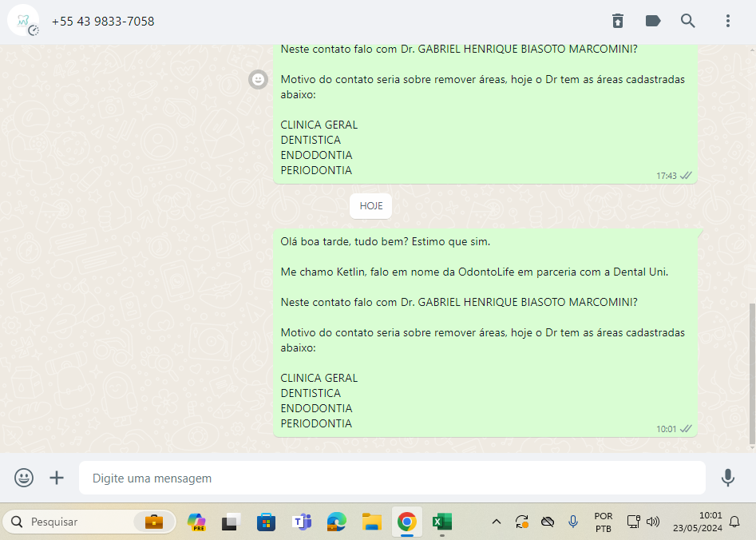Open the label tag icon
The height and width of the screenshot is (540, 756).
click(x=653, y=21)
